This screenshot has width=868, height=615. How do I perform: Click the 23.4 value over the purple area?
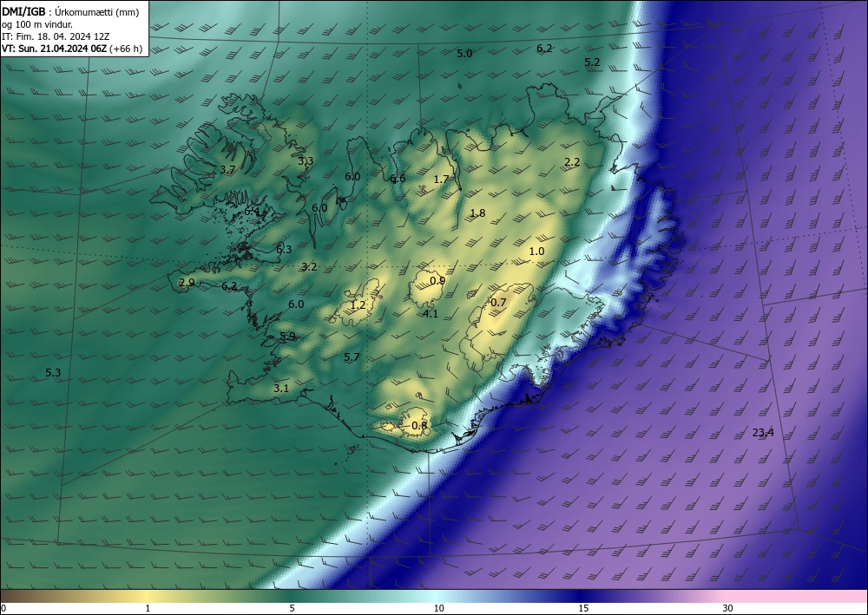763,433
